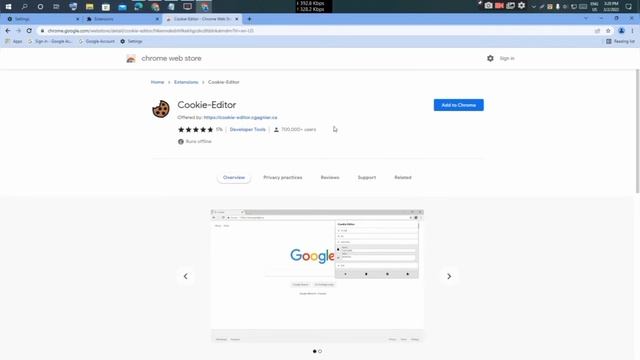This screenshot has width=640, height=360.
Task: Reload the page
Action: (x=29, y=31)
